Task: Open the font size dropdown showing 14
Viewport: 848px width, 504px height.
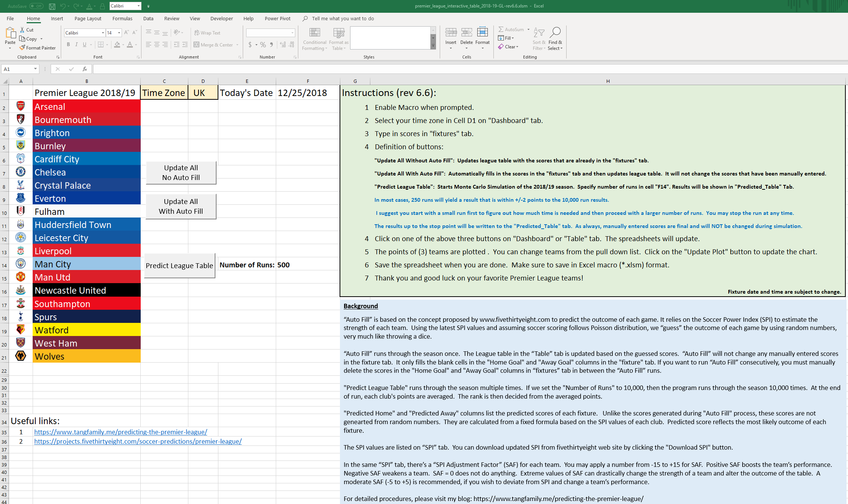Action: (x=119, y=33)
